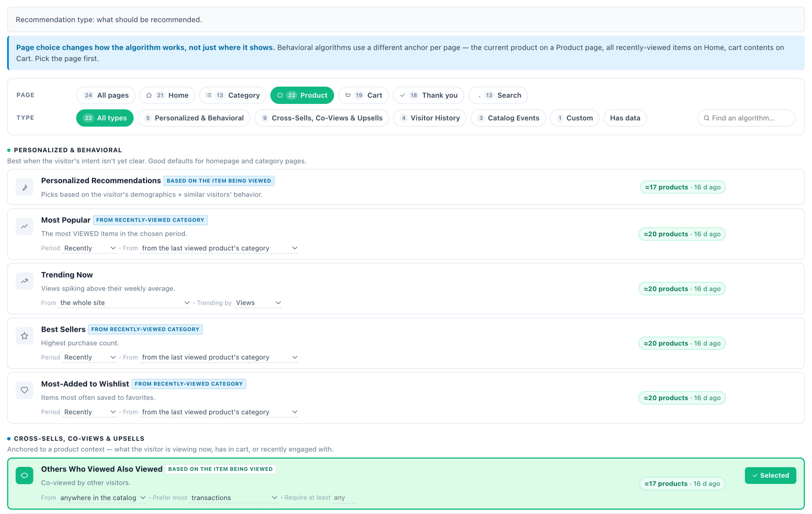Image resolution: width=812 pixels, height=514 pixels.
Task: Click the Most Popular chart icon
Action: tap(24, 226)
